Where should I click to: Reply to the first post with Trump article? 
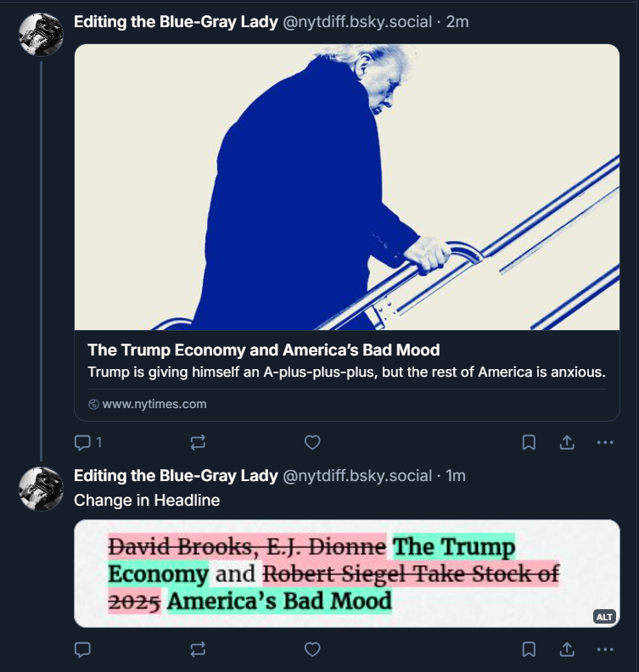[83, 442]
